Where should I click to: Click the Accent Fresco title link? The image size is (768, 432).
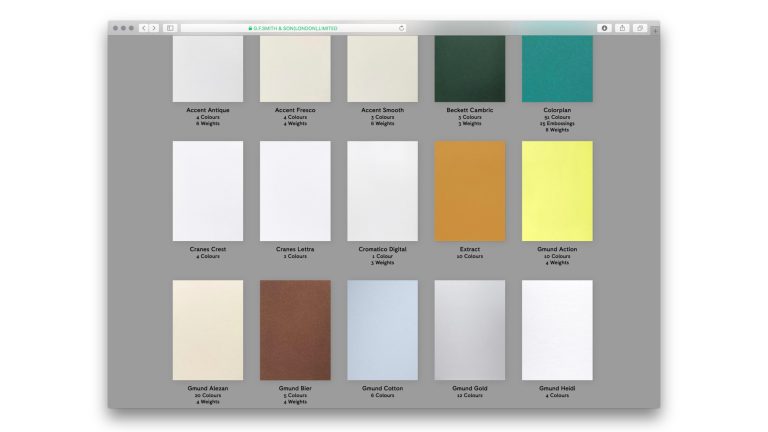point(295,110)
